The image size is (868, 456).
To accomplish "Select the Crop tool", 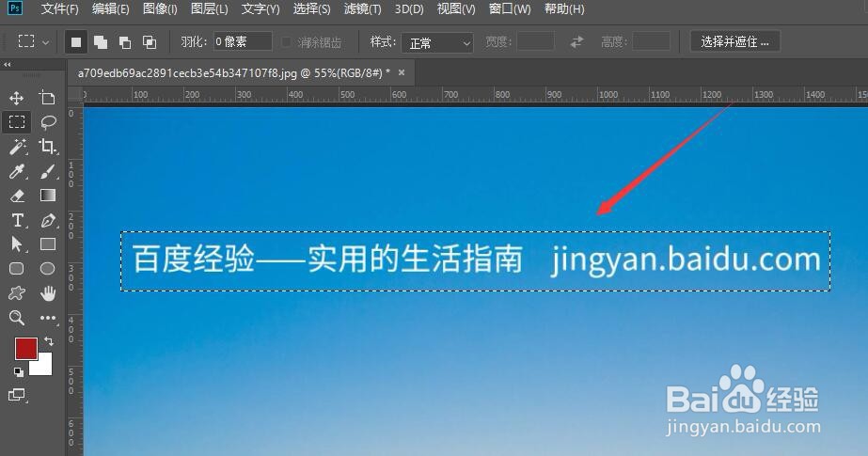I will click(48, 146).
